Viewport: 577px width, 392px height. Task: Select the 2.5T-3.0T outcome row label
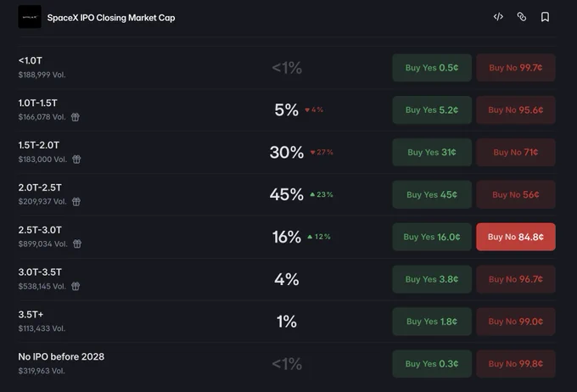40,230
